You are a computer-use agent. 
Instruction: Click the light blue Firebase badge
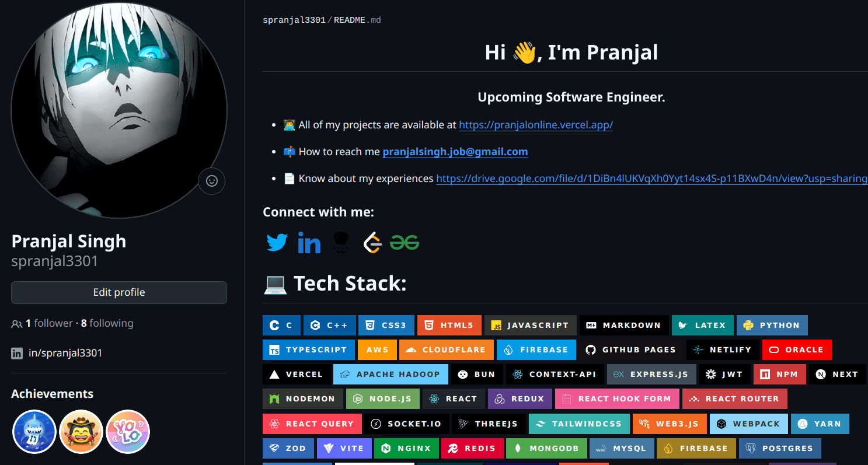click(536, 349)
